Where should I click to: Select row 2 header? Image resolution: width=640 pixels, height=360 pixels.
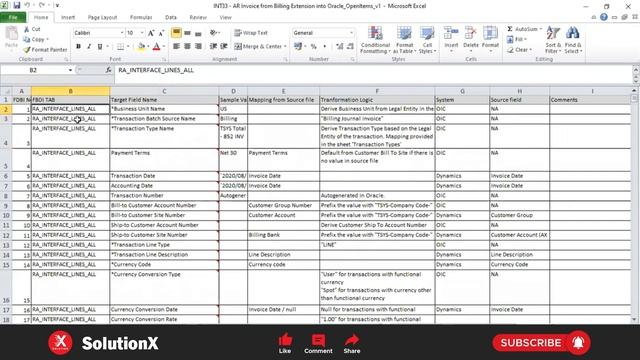point(6,109)
